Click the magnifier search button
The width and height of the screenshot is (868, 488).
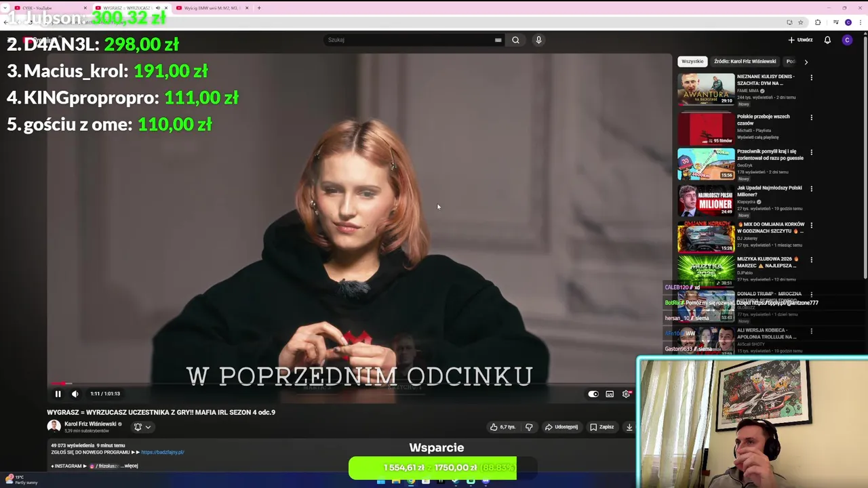pos(515,40)
